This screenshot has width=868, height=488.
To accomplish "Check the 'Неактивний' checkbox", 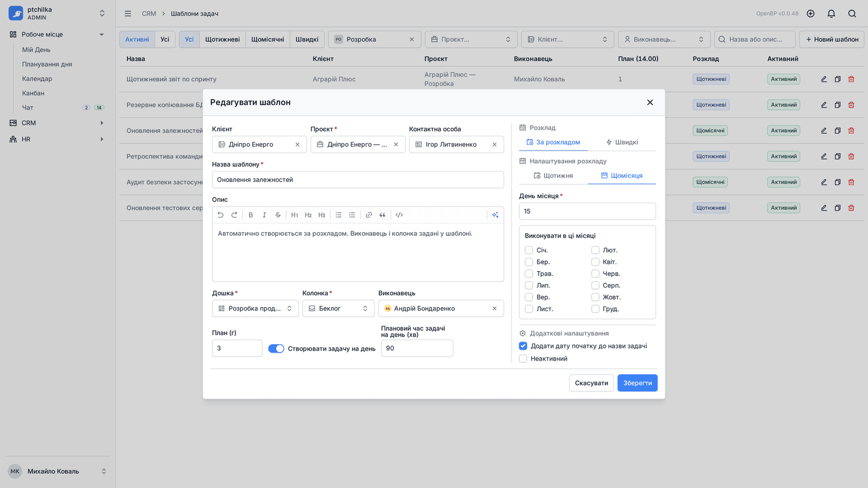I will pyautogui.click(x=523, y=359).
